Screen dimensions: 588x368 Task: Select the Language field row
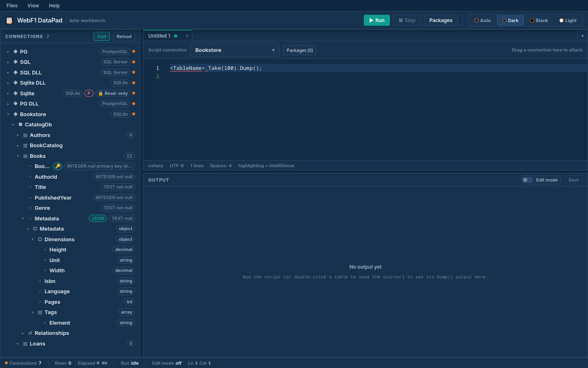point(70,291)
